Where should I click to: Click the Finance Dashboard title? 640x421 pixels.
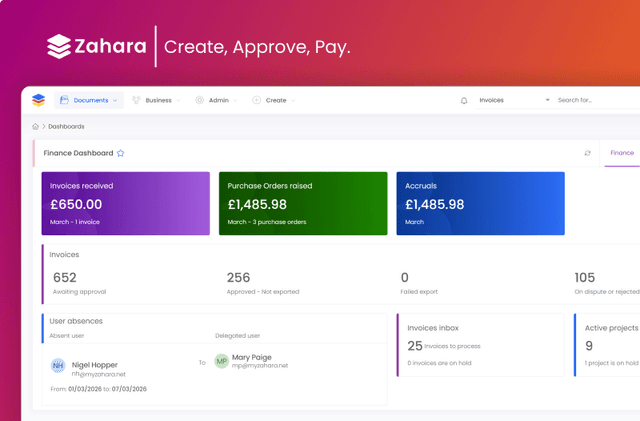78,153
